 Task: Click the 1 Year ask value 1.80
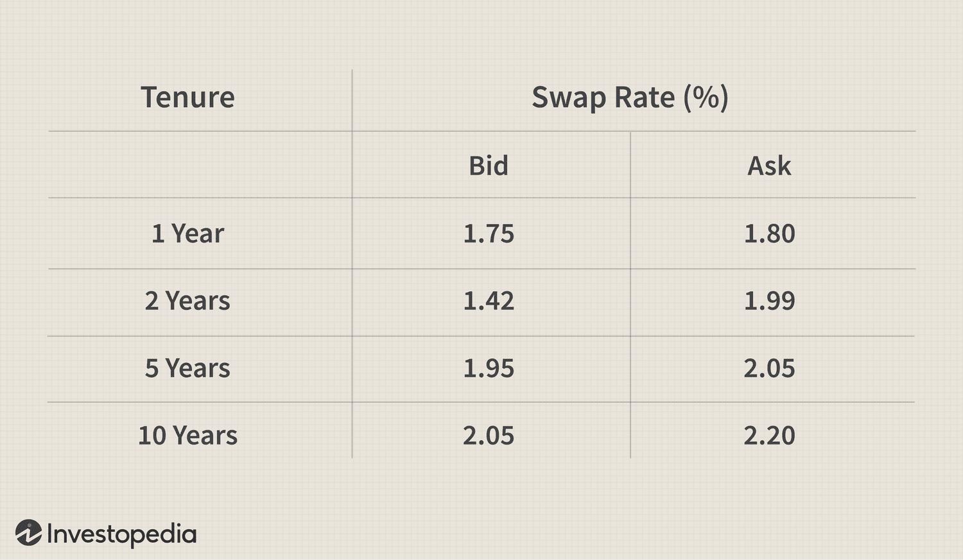(x=769, y=233)
